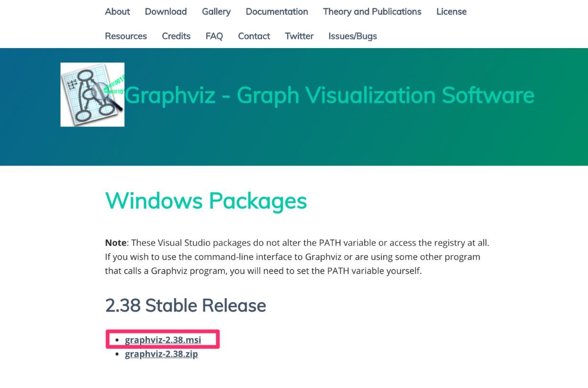
Task: Download graphviz-2.38.msi installer
Action: coord(163,339)
